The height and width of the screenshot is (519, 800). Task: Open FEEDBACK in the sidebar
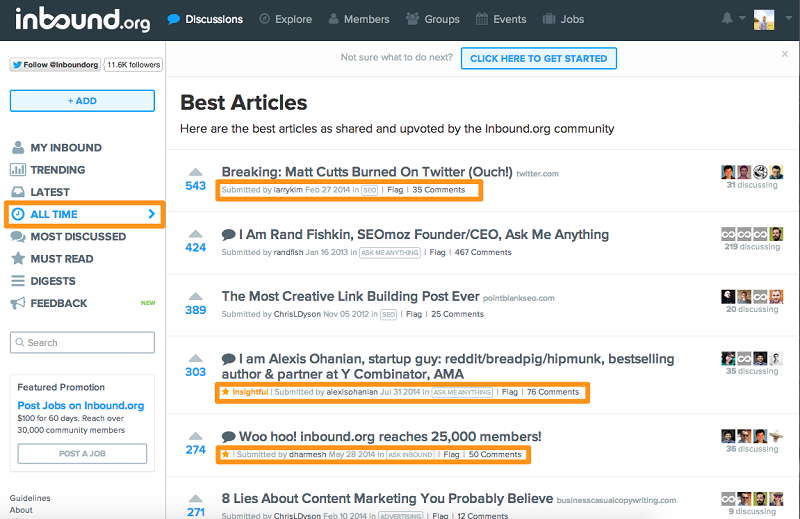(x=59, y=304)
